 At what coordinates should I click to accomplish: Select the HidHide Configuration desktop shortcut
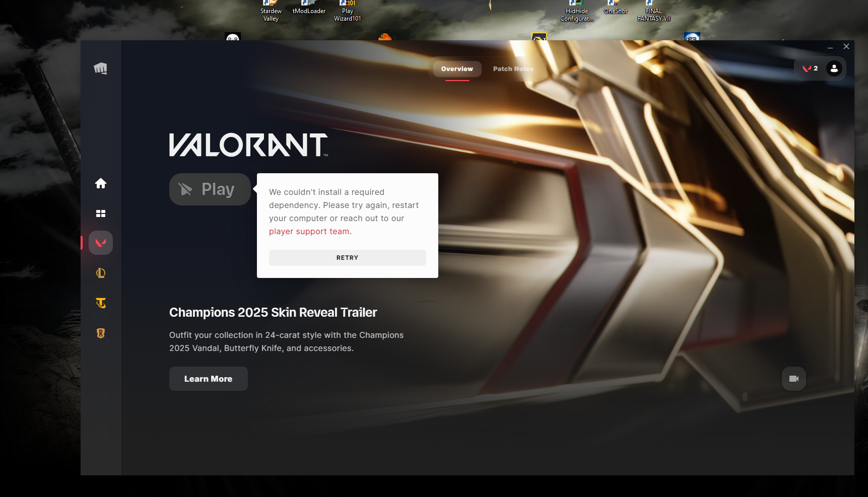pyautogui.click(x=577, y=11)
